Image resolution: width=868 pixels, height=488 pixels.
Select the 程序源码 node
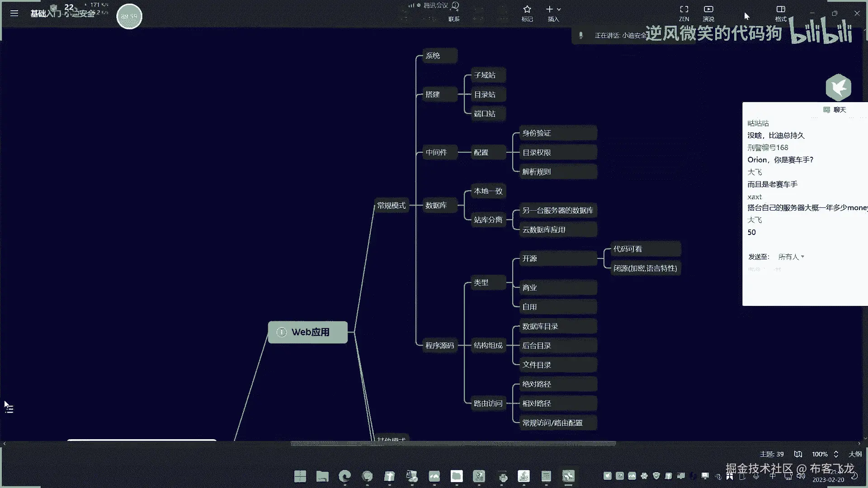coord(439,345)
